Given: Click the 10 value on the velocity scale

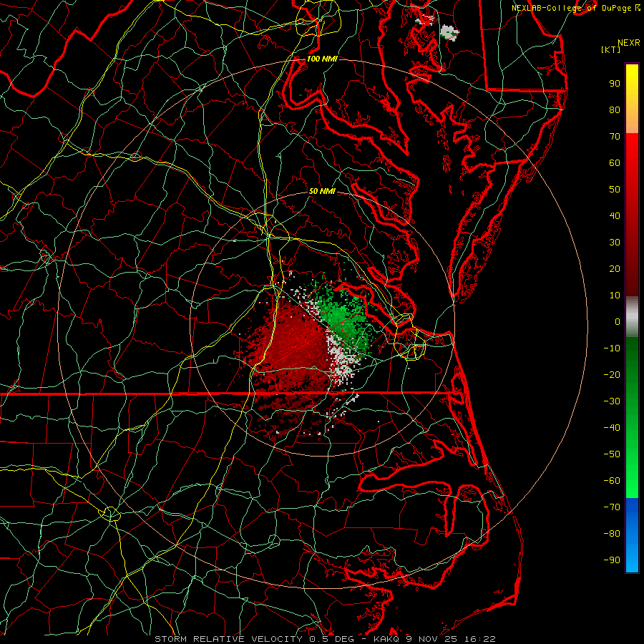Looking at the screenshot, I should pyautogui.click(x=615, y=296).
